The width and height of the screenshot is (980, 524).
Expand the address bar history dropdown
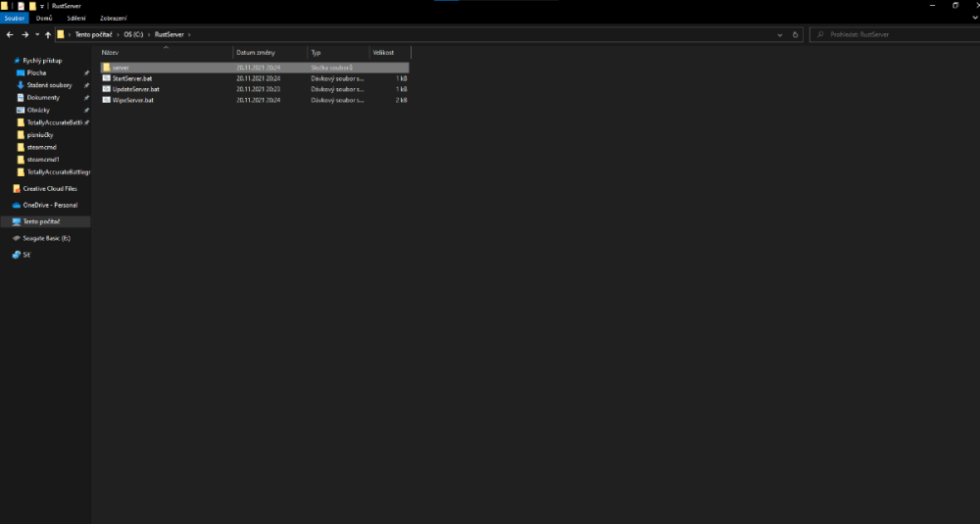click(x=780, y=34)
